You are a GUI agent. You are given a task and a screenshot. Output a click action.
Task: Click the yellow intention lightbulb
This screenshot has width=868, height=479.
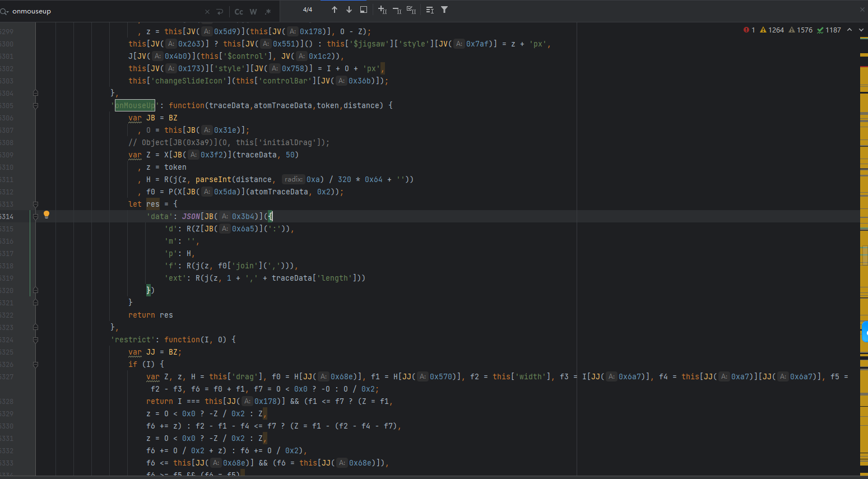[x=47, y=215]
